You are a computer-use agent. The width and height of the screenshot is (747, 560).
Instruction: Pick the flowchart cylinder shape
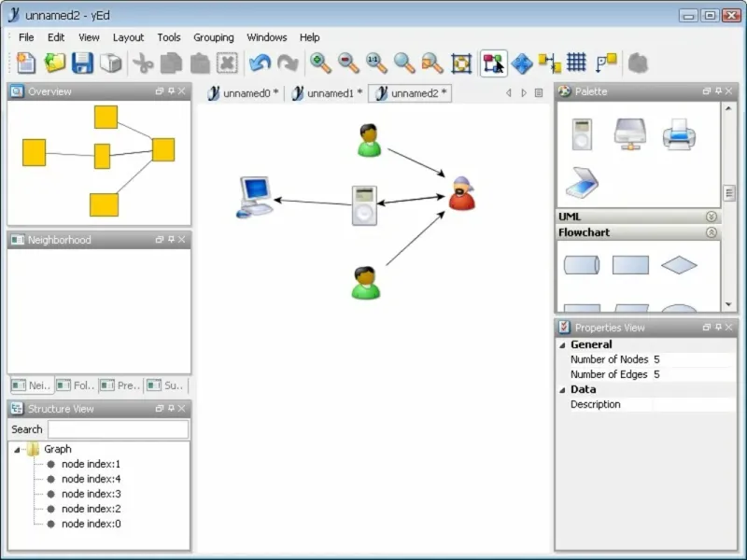point(582,265)
